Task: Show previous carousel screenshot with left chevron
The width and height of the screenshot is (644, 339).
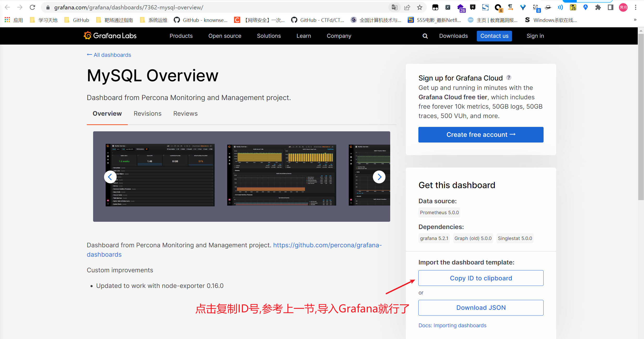Action: [x=110, y=177]
